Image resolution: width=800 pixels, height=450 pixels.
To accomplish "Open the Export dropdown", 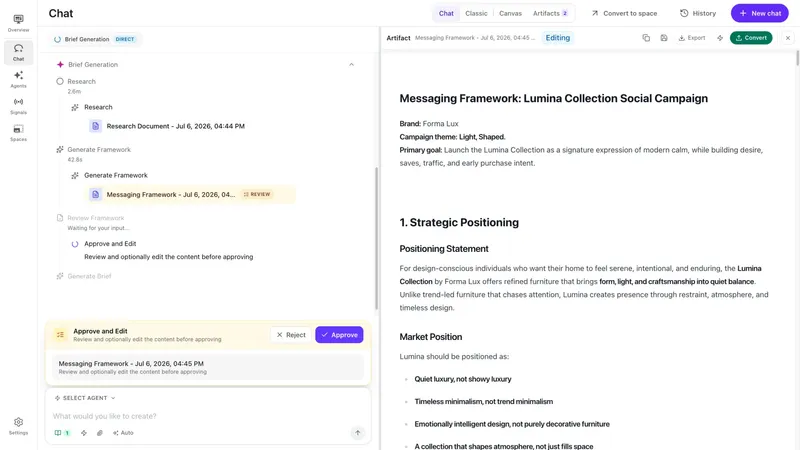I will (x=692, y=38).
